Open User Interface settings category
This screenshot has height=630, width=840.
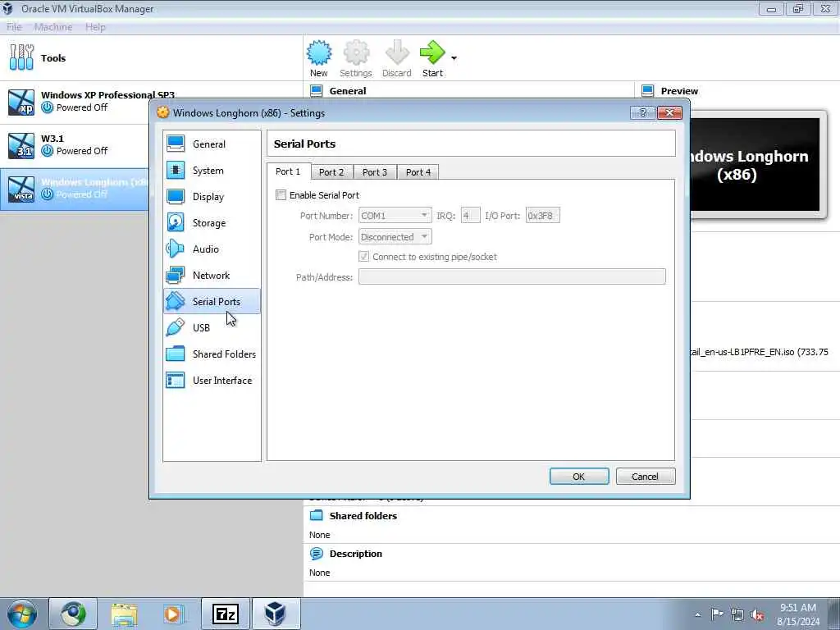click(212, 381)
